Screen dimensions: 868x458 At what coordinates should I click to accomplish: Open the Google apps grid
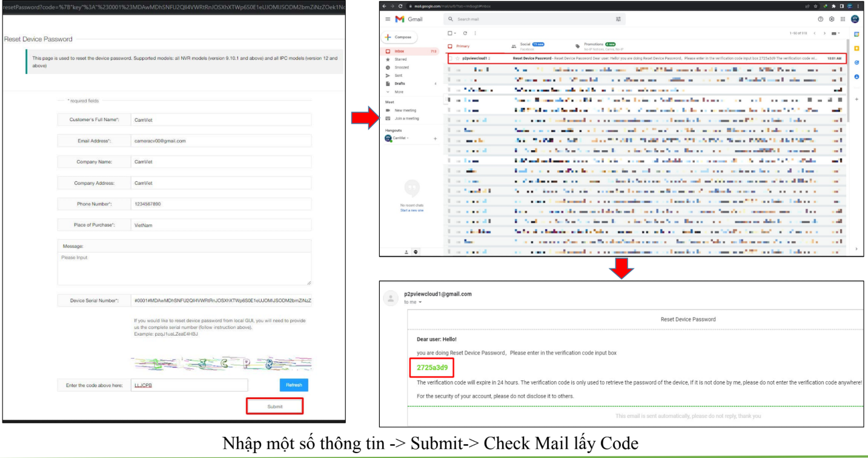pyautogui.click(x=843, y=19)
